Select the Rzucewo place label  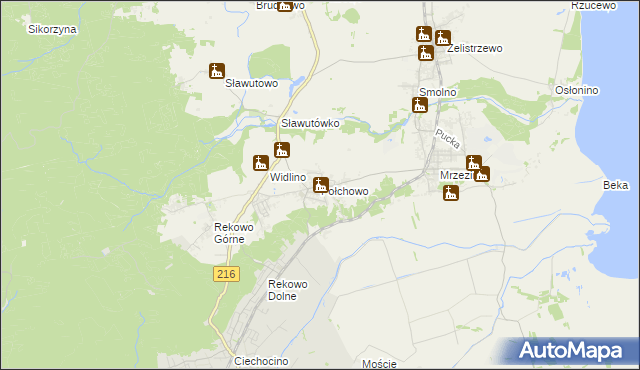click(593, 5)
